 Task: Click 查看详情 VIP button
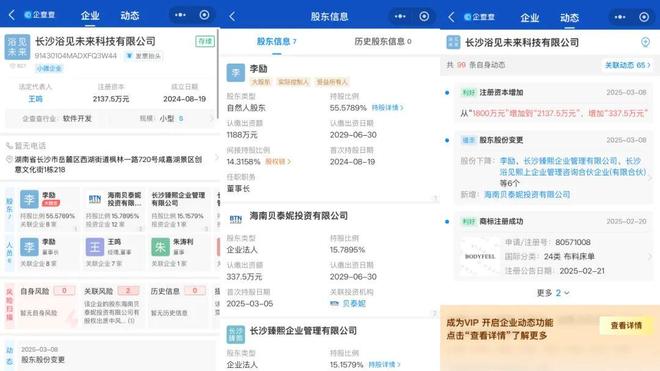pyautogui.click(x=626, y=326)
